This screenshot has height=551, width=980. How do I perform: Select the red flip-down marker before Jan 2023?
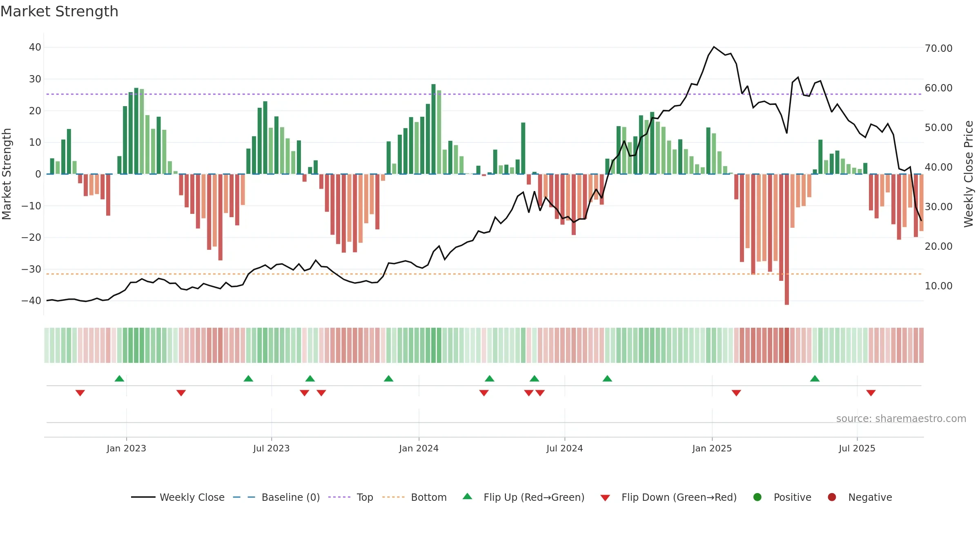point(80,393)
